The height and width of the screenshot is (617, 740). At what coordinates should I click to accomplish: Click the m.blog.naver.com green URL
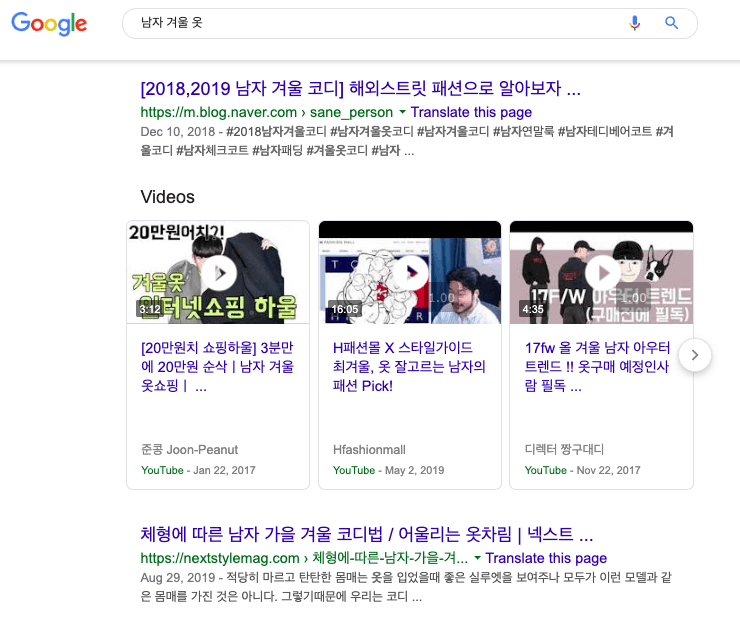coord(219,112)
